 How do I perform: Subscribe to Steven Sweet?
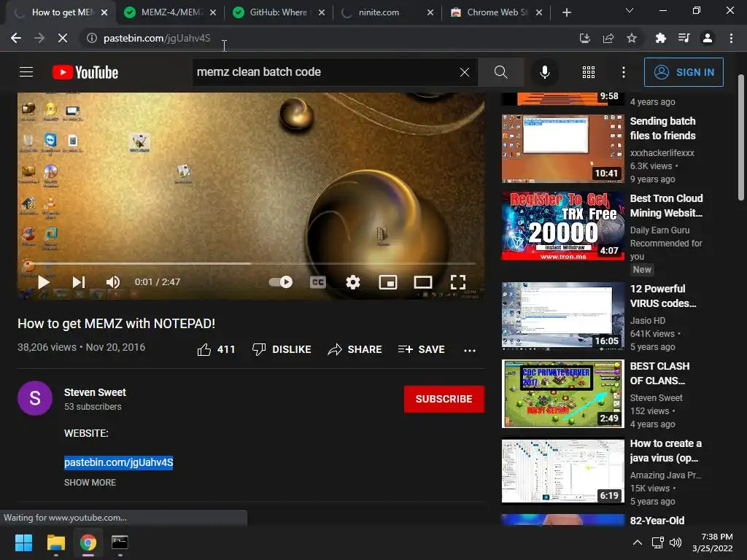click(x=444, y=399)
